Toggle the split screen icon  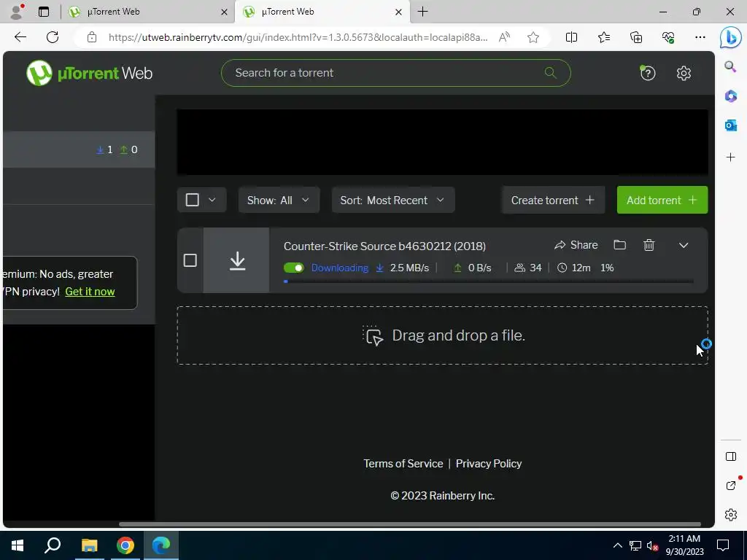pyautogui.click(x=571, y=37)
